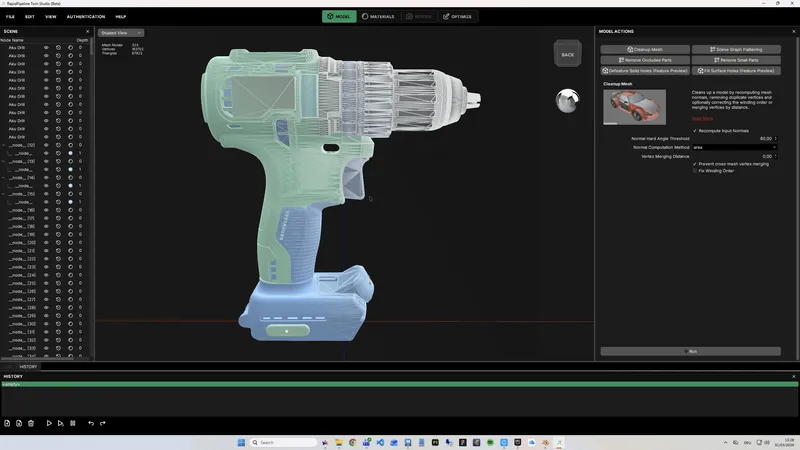Click the Run button

click(x=690, y=351)
